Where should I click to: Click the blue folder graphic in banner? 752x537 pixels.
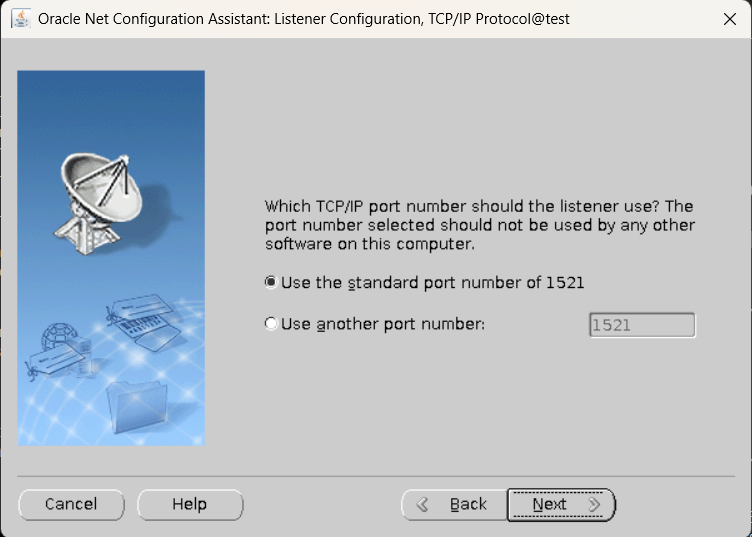point(137,407)
